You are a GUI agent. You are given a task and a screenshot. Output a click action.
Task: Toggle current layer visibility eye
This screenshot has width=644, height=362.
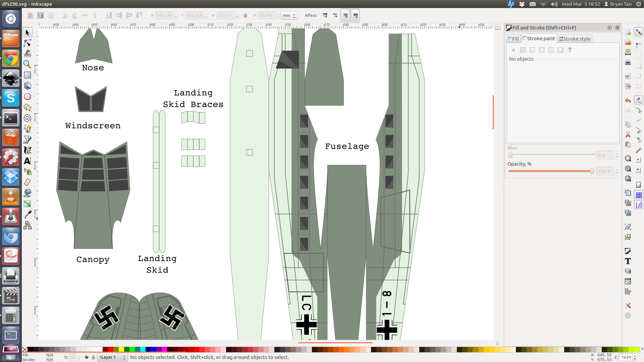click(x=87, y=357)
